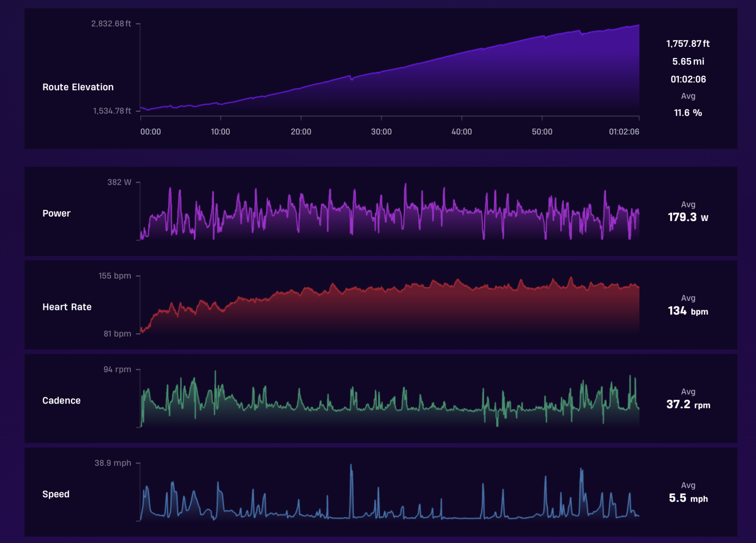Click the 382 W power axis maximum
Screen dimensions: 756x543
pyautogui.click(x=119, y=182)
